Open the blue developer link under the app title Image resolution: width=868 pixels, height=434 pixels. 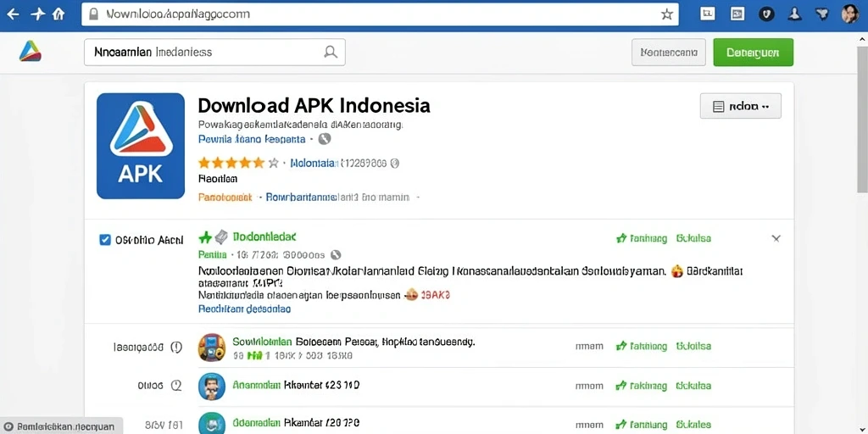(252, 139)
